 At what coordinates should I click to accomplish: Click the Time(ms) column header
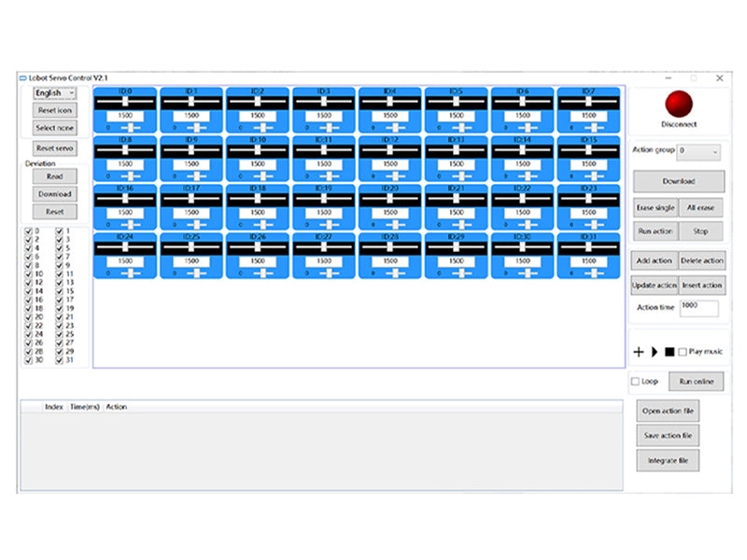click(x=85, y=407)
